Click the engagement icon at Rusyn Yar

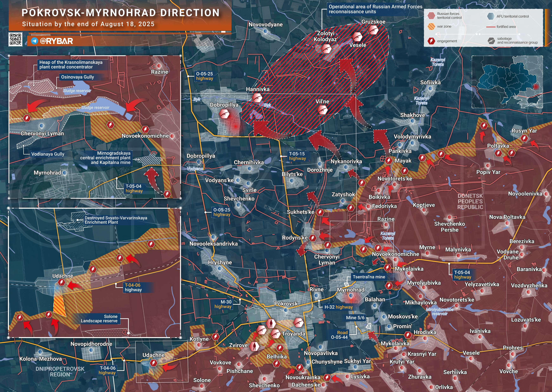point(524,138)
